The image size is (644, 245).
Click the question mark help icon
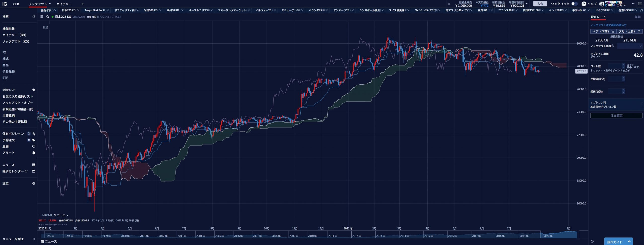(584, 4)
